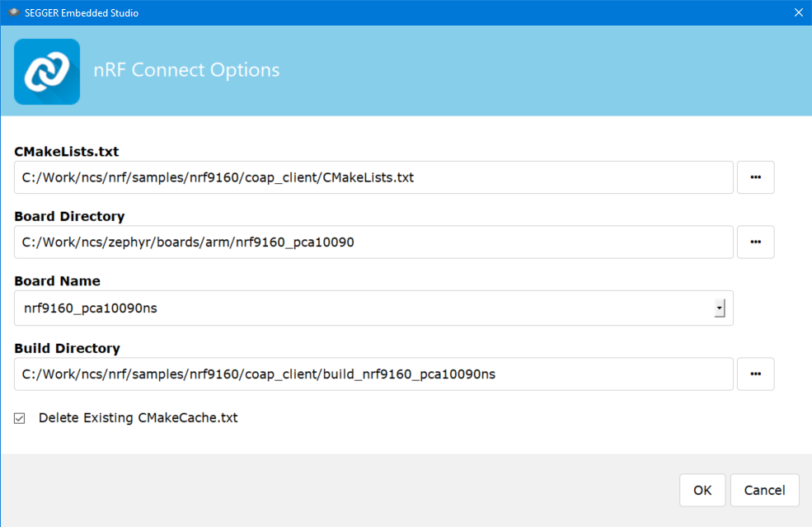The height and width of the screenshot is (527, 812).
Task: Click the nRF Connect logo icon
Action: click(x=47, y=72)
